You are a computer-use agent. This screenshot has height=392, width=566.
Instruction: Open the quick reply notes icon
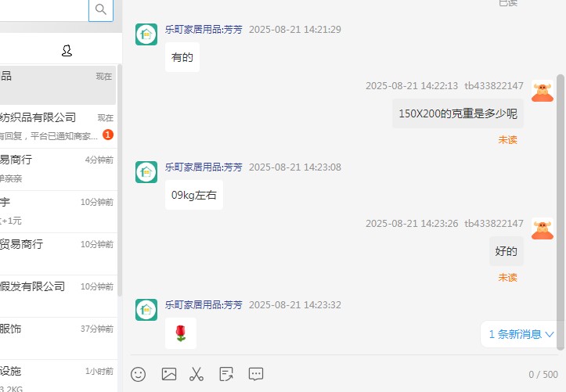click(x=226, y=374)
